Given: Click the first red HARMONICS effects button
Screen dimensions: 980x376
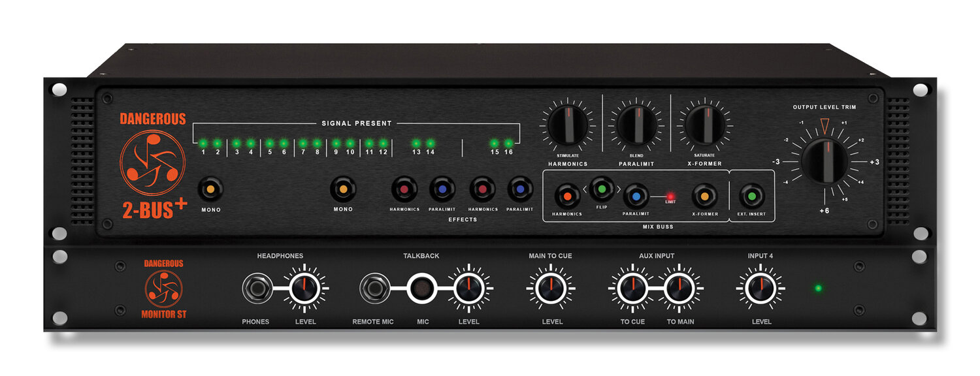Looking at the screenshot, I should pos(404,189).
